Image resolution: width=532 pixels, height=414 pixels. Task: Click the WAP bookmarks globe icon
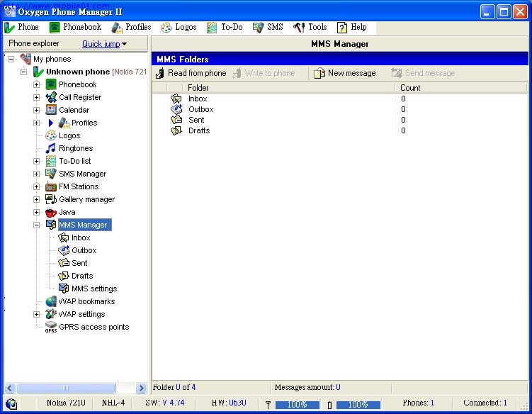pyautogui.click(x=51, y=301)
